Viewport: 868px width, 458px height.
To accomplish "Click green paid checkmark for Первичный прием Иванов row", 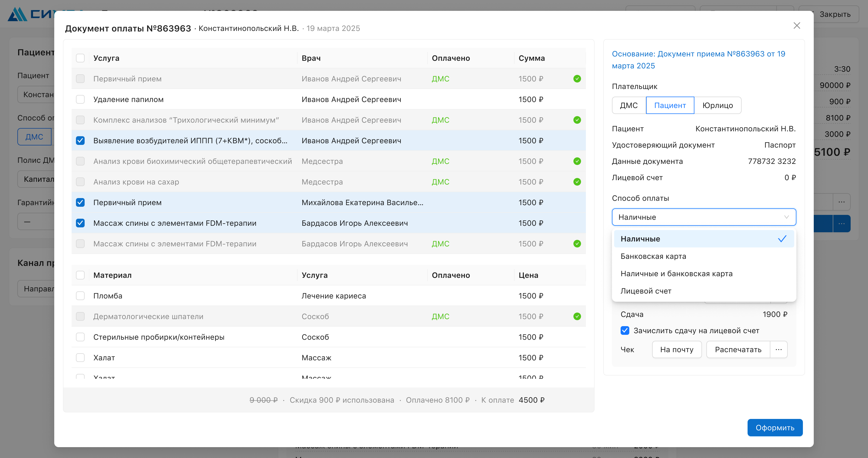I will (577, 79).
